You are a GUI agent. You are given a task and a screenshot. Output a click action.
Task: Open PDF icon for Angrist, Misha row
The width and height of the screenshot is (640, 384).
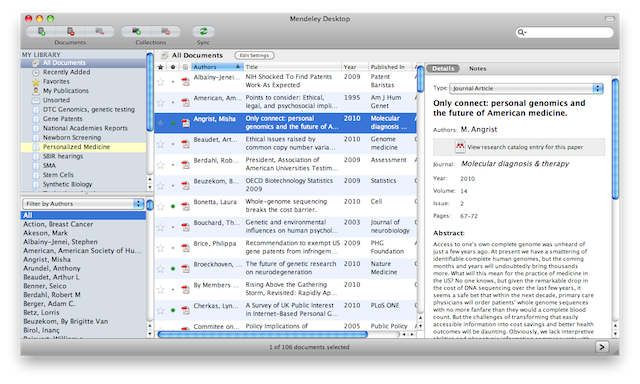pos(186,123)
